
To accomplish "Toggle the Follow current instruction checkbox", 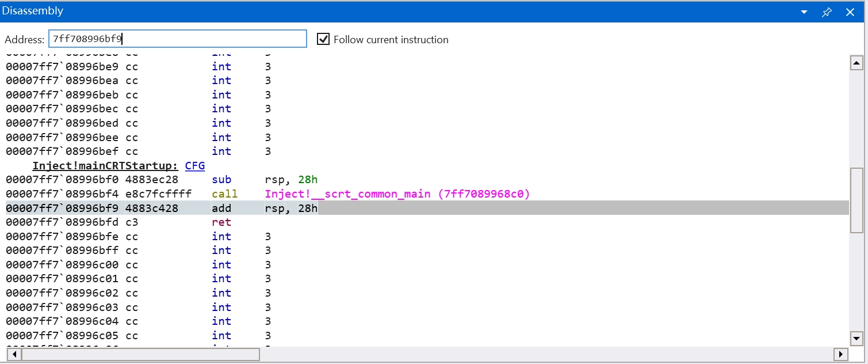I will pyautogui.click(x=323, y=39).
